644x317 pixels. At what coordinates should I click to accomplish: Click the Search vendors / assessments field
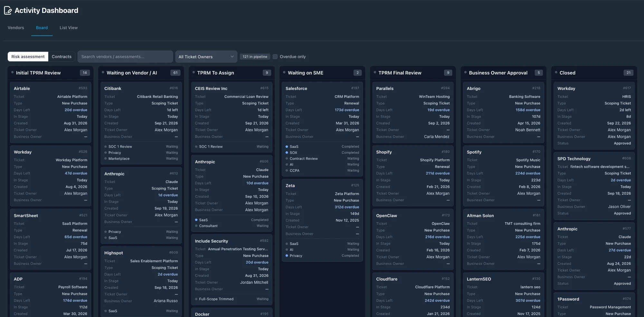[125, 57]
